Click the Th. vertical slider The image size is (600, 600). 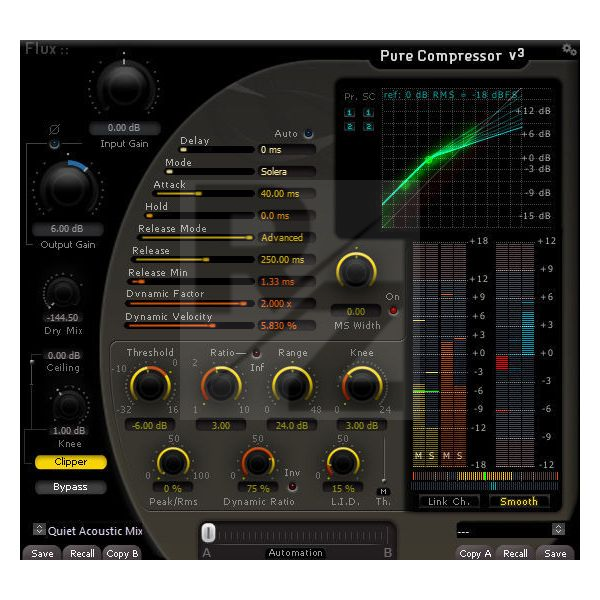coord(384,459)
